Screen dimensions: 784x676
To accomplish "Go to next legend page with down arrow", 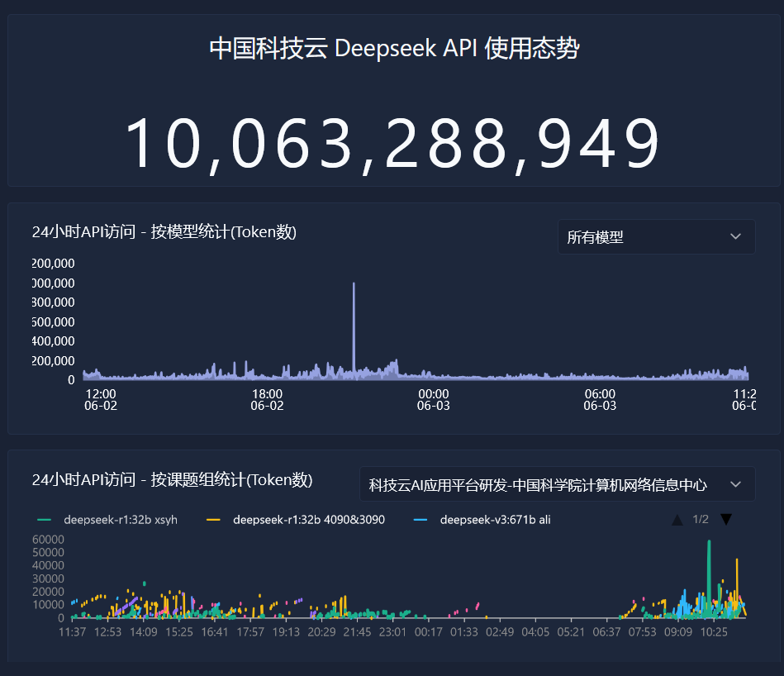I will point(726,520).
